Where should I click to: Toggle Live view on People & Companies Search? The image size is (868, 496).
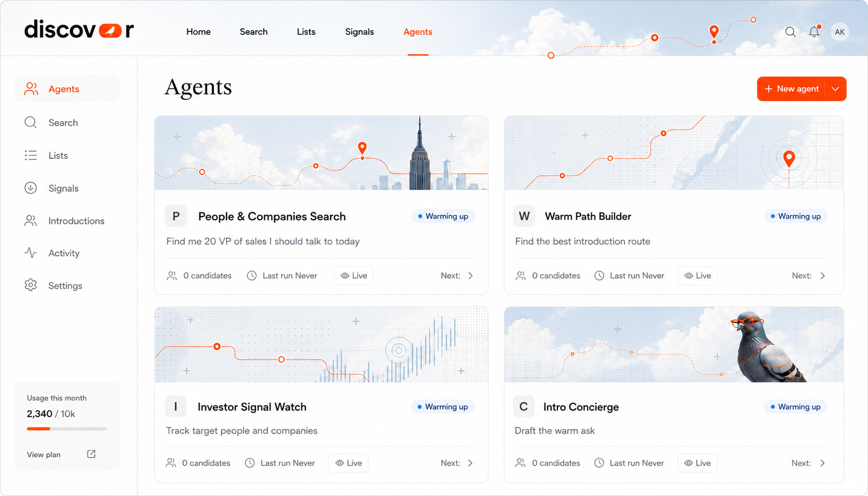(x=354, y=276)
